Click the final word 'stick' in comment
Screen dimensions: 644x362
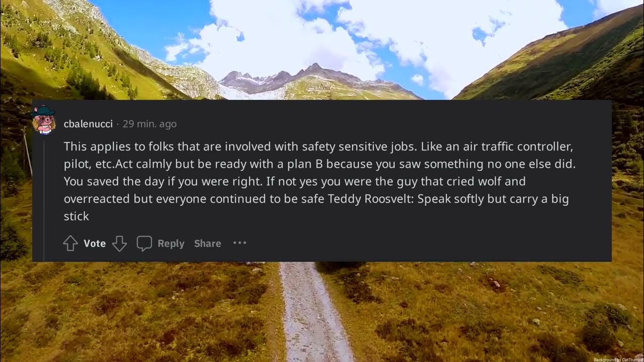point(76,216)
